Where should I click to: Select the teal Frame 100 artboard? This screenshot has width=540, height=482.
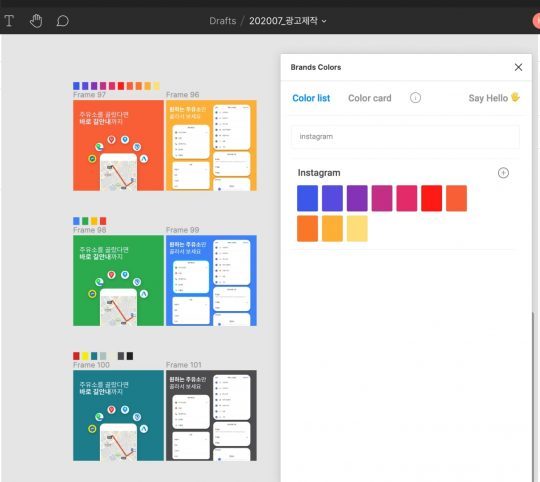coord(118,416)
